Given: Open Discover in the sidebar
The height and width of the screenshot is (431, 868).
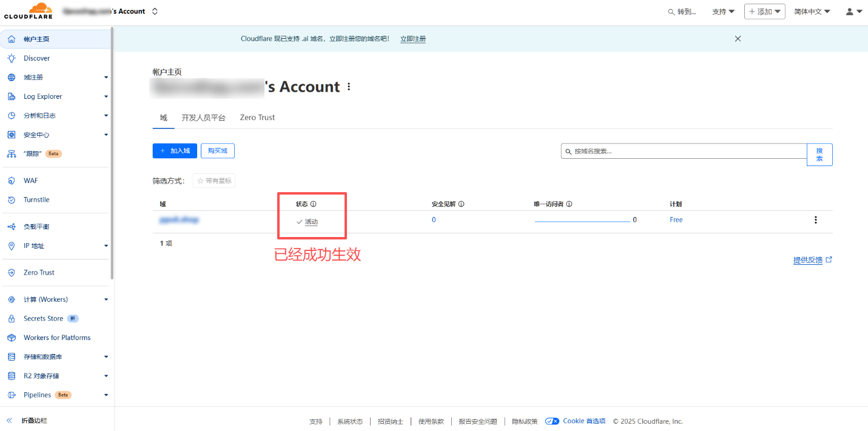Looking at the screenshot, I should (36, 58).
